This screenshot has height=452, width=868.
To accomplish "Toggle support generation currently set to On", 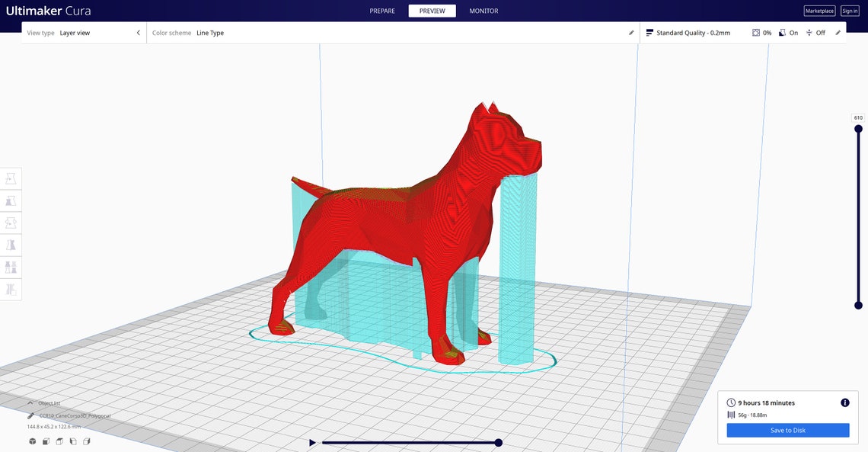I will [787, 33].
